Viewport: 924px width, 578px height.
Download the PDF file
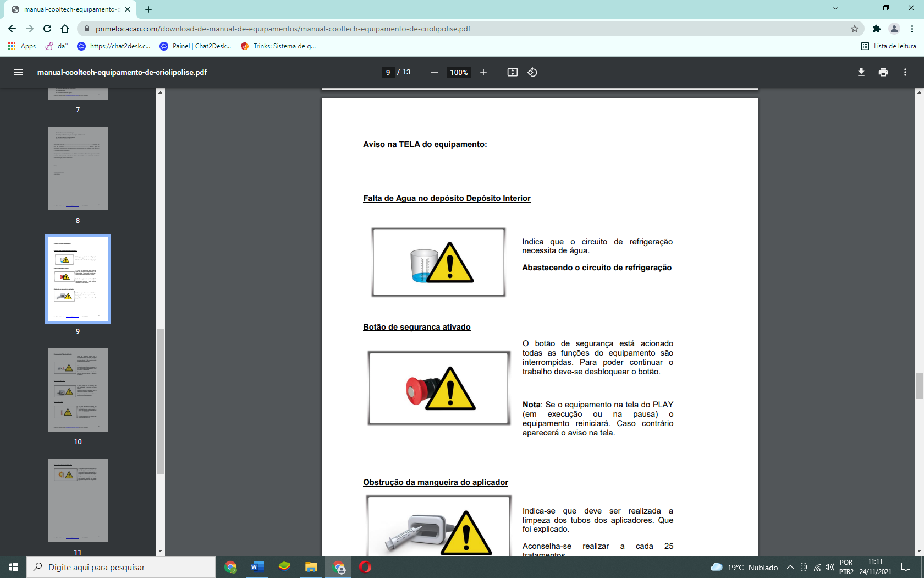[x=861, y=72]
